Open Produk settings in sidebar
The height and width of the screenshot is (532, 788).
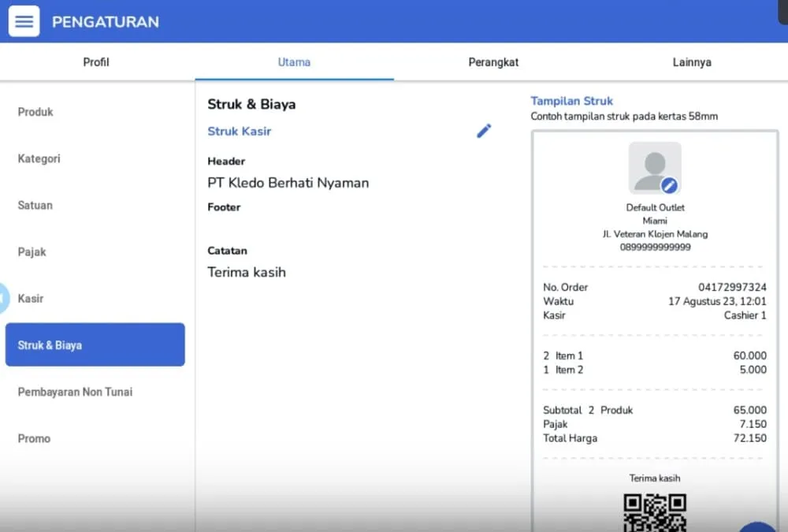point(35,112)
